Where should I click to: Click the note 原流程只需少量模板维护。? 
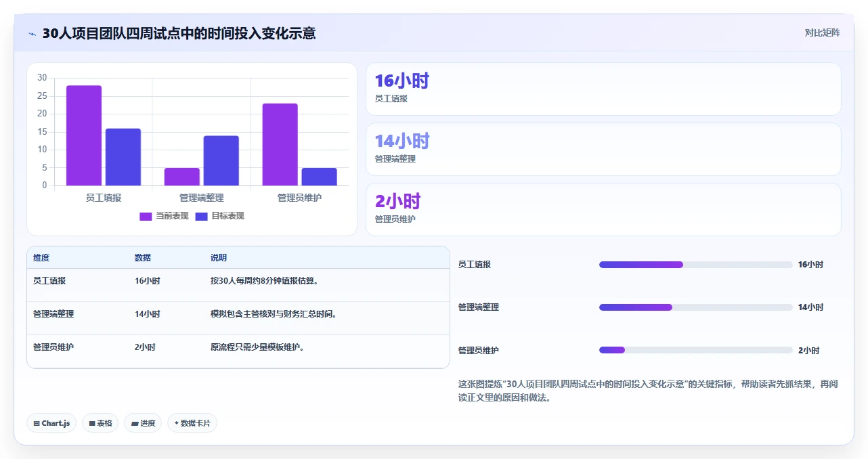click(257, 347)
